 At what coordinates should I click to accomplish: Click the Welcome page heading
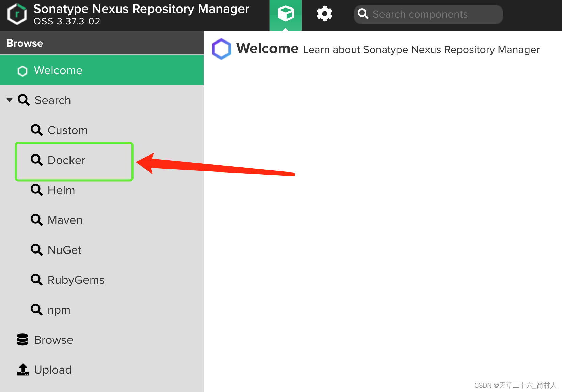click(x=267, y=49)
